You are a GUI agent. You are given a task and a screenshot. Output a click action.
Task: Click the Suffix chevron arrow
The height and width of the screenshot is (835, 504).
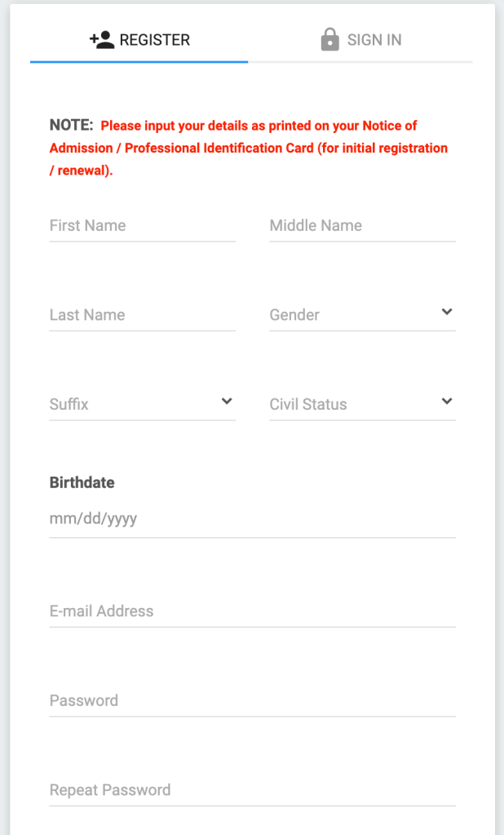226,402
